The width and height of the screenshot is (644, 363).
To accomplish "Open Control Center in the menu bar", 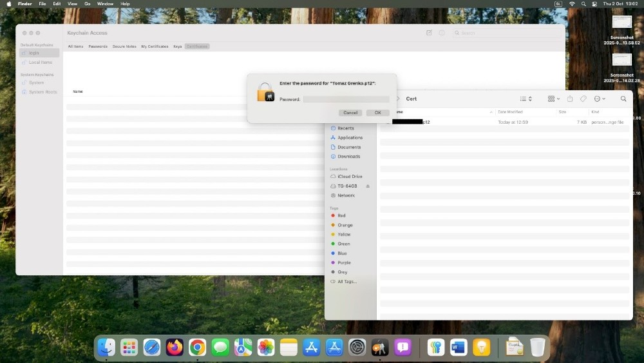I will click(594, 4).
